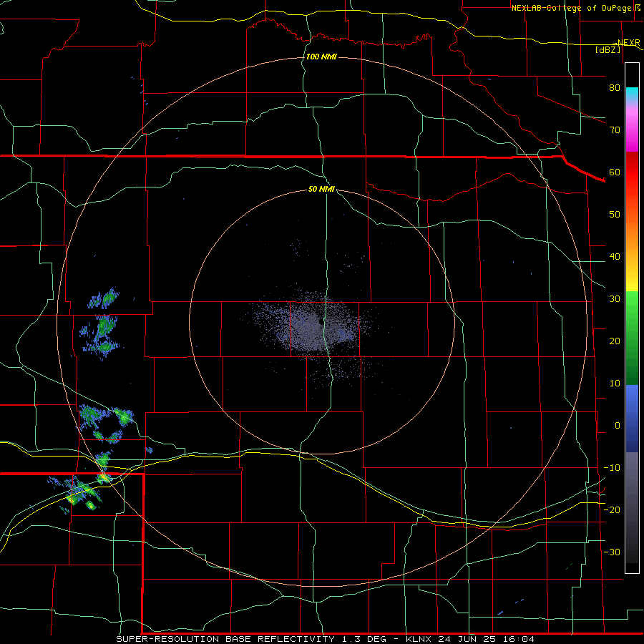Click the 60 value on the dBZ scale
The image size is (644, 644).
(615, 172)
